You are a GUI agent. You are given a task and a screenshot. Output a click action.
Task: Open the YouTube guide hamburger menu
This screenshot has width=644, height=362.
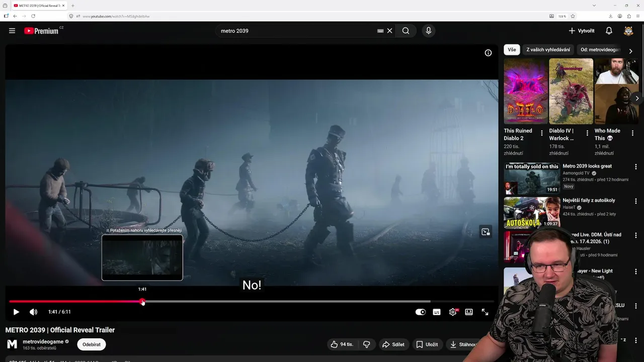pos(12,31)
